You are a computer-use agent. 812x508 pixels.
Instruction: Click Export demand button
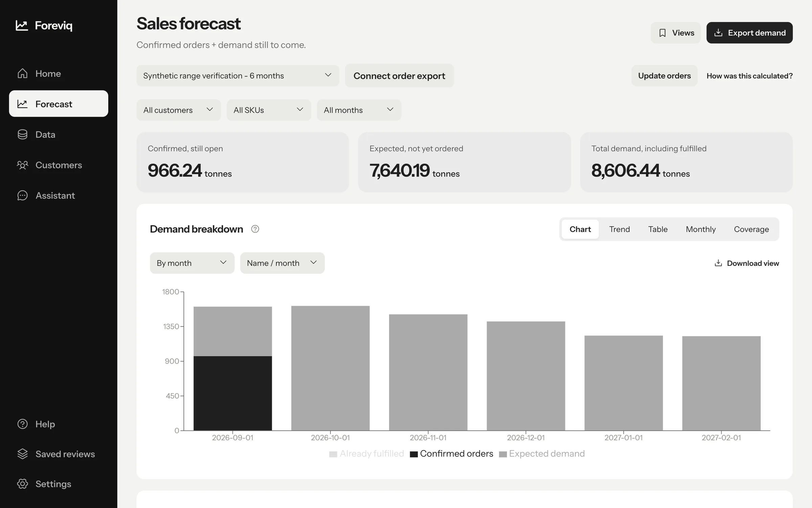point(749,33)
